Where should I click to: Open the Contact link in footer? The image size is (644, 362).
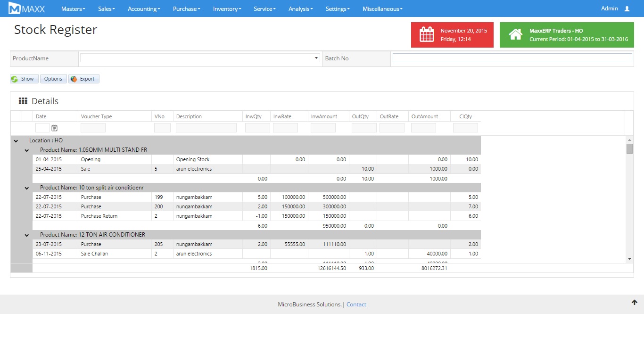tap(356, 304)
